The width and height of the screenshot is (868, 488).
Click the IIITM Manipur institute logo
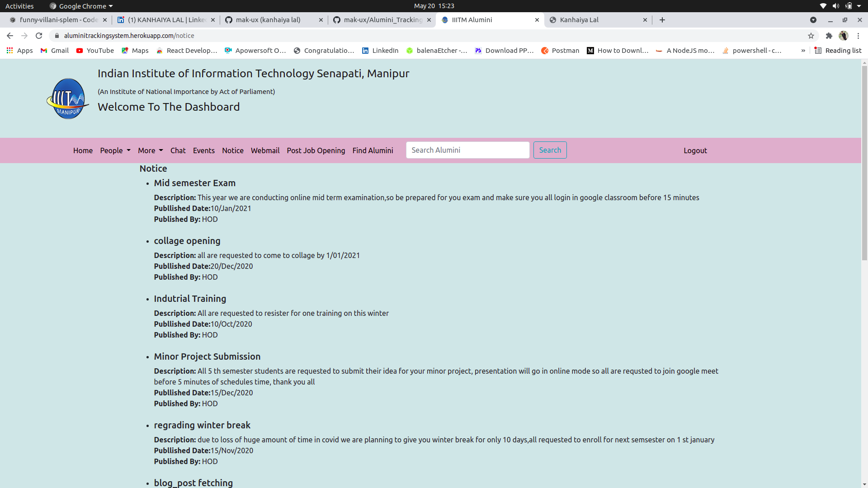67,98
